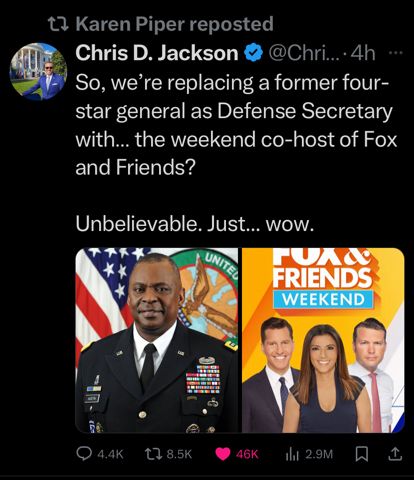This screenshot has width=414, height=480.
Task: Open the 4h timestamp of the post
Action: pos(363,53)
